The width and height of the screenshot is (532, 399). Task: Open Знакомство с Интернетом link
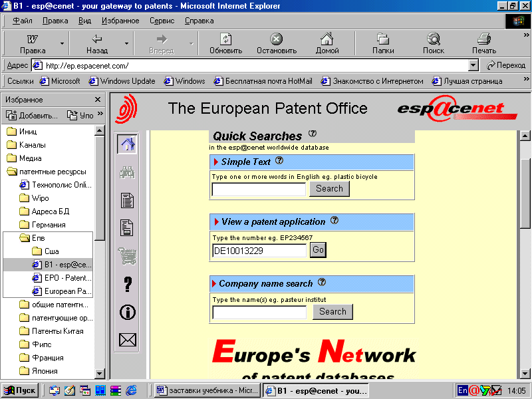tap(372, 81)
